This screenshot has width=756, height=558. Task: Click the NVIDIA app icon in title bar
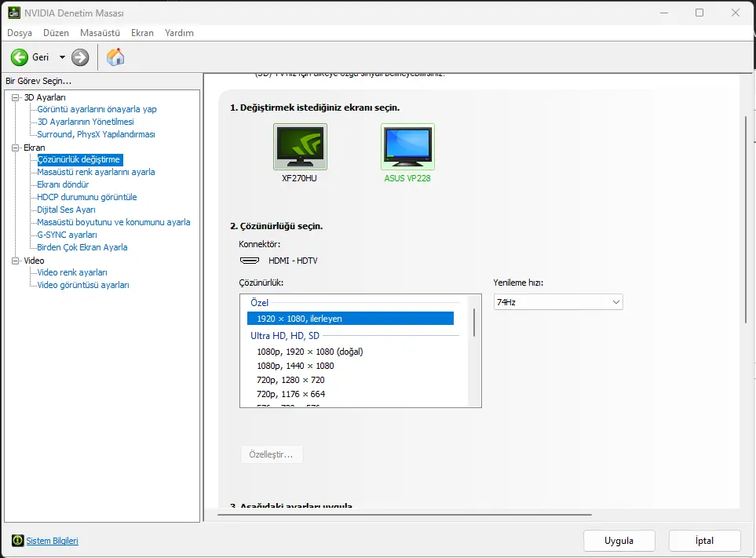[14, 13]
